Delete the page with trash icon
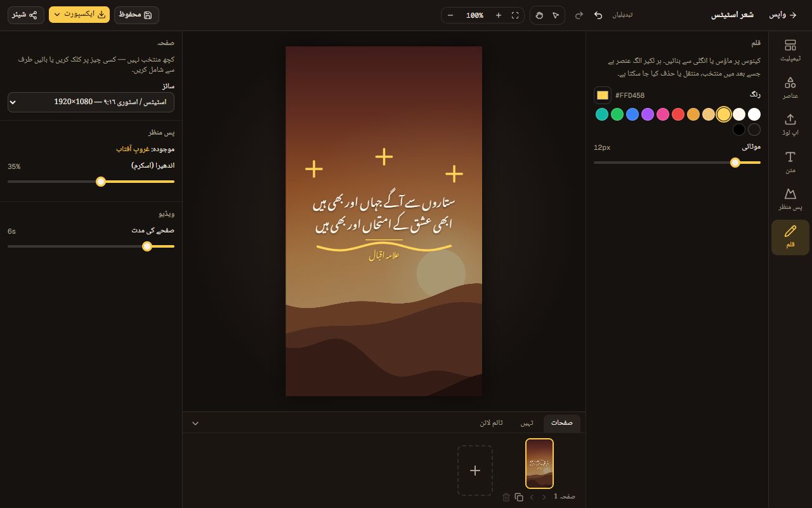 (x=506, y=497)
